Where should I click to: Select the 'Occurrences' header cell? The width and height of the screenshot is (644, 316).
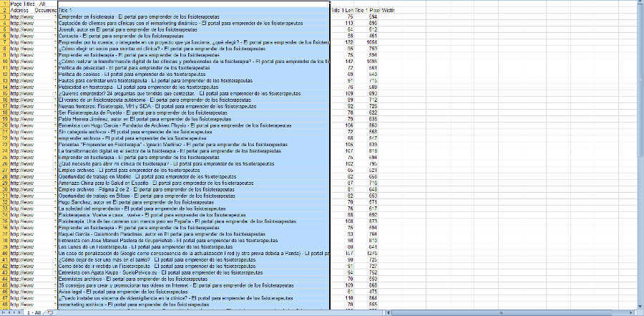tap(46, 10)
